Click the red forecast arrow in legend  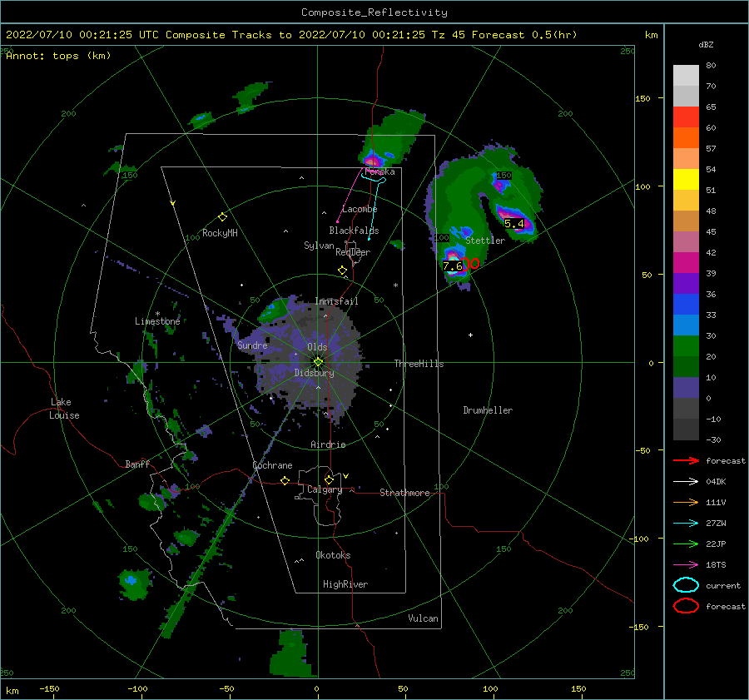pyautogui.click(x=686, y=460)
